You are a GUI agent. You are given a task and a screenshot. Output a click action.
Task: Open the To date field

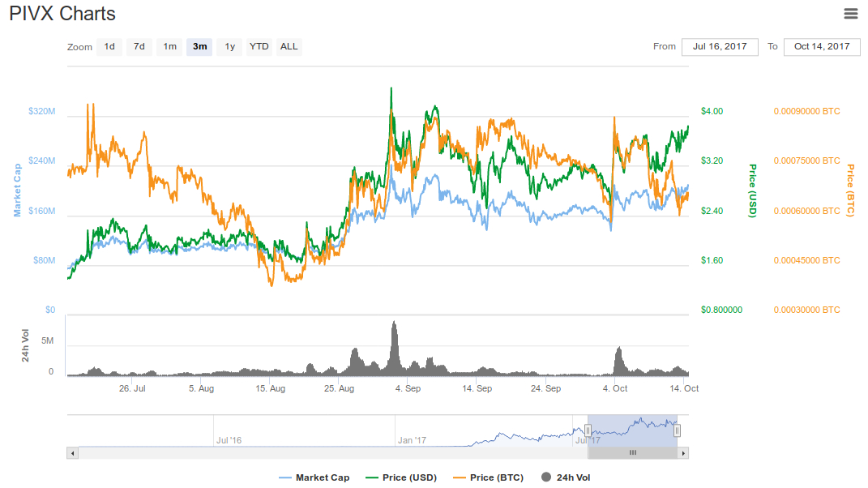tap(821, 46)
